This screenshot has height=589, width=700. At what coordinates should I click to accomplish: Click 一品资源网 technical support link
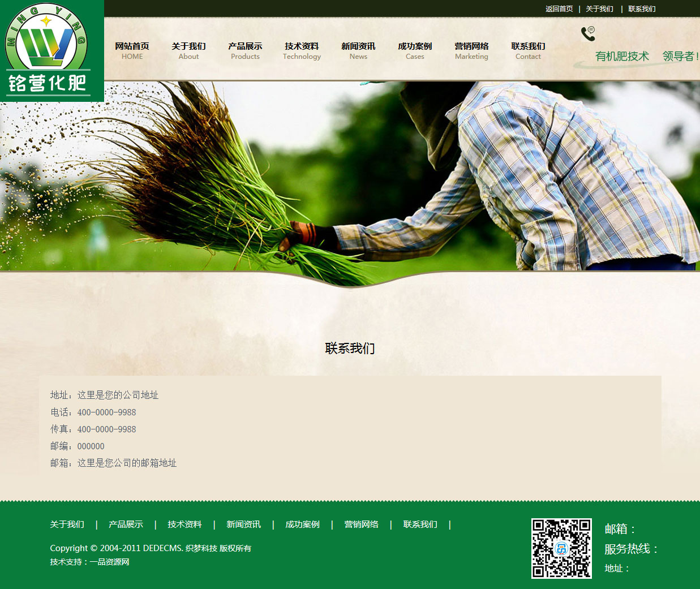pos(109,562)
